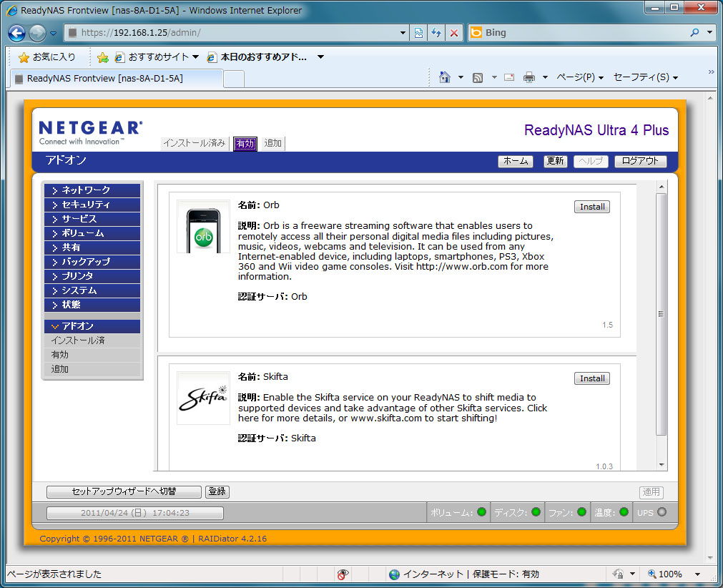Install the Orb add-on
This screenshot has width=723, height=588.
(x=591, y=207)
